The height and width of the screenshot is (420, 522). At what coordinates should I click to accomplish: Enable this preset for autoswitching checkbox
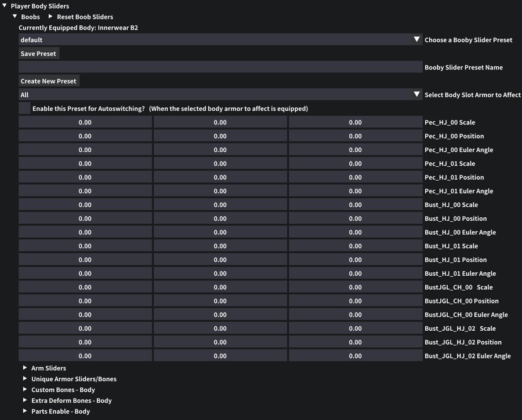pyautogui.click(x=24, y=108)
